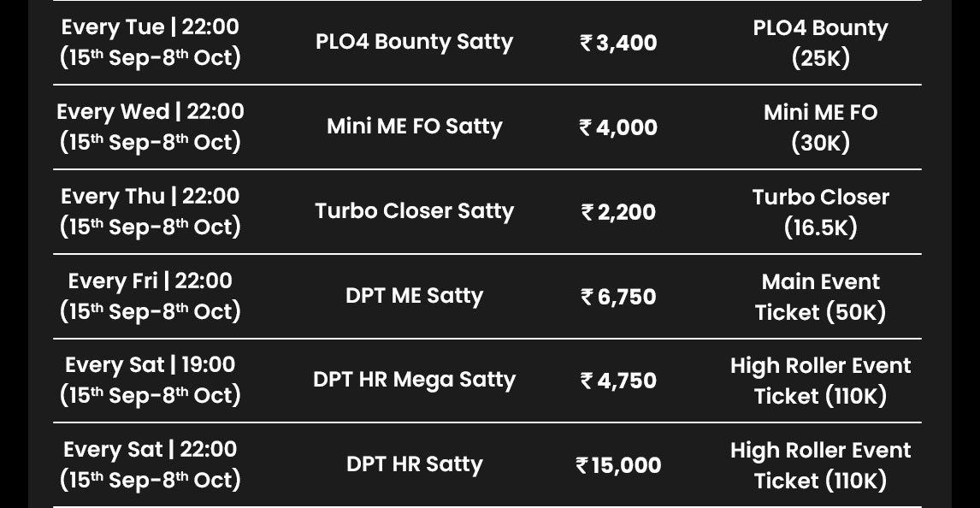Click the ₹4,000 buy-in amount
The image size is (980, 508).
(x=618, y=127)
